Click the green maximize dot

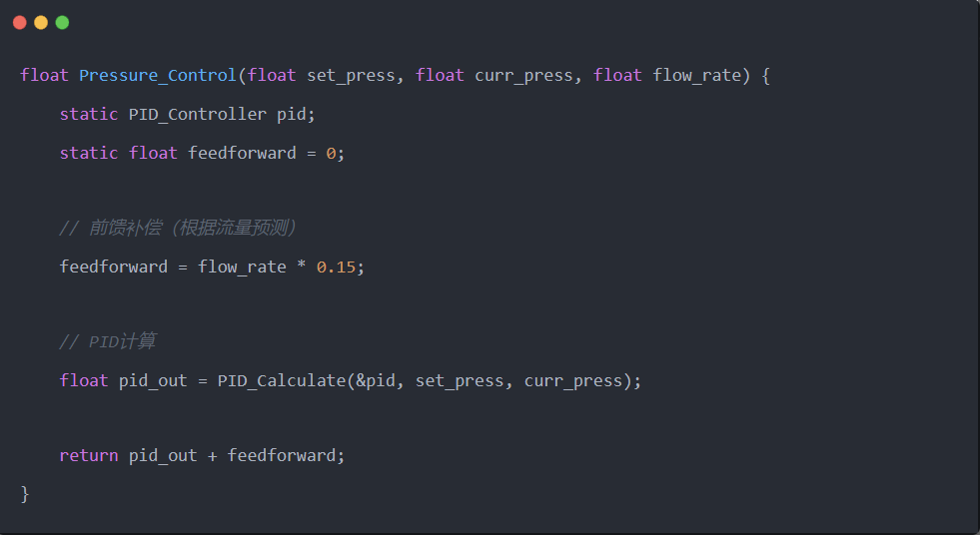62,22
